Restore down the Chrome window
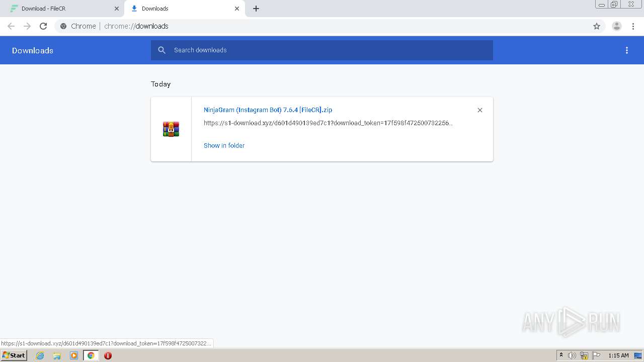644x362 pixels. (614, 5)
